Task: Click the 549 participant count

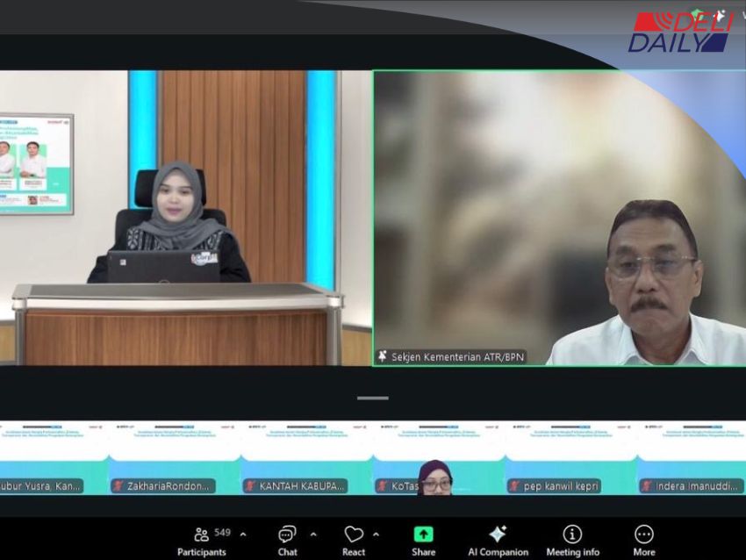Action: (x=221, y=532)
